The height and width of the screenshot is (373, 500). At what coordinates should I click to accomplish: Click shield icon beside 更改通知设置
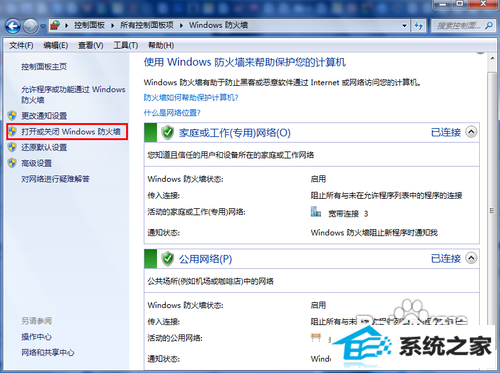pos(12,116)
